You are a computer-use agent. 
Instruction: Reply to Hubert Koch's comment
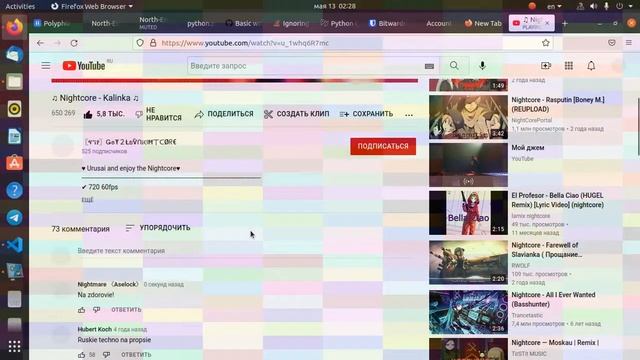point(136,355)
